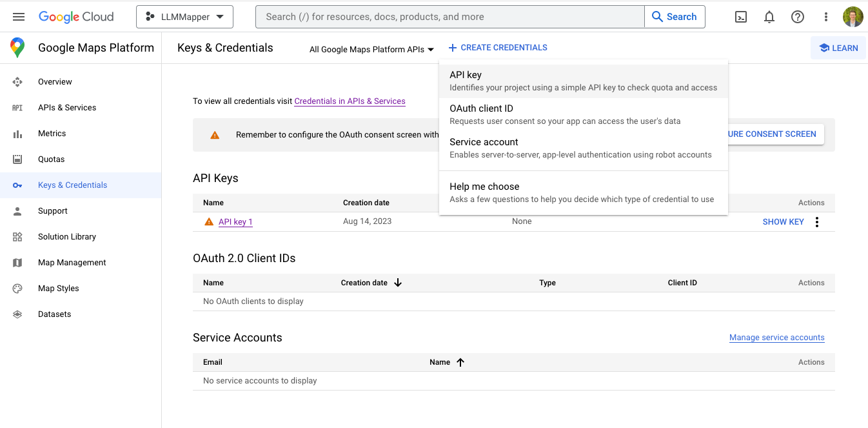Viewport: 868px width, 428px height.
Task: Open the API key 1 actions kebab menu
Action: coord(817,222)
